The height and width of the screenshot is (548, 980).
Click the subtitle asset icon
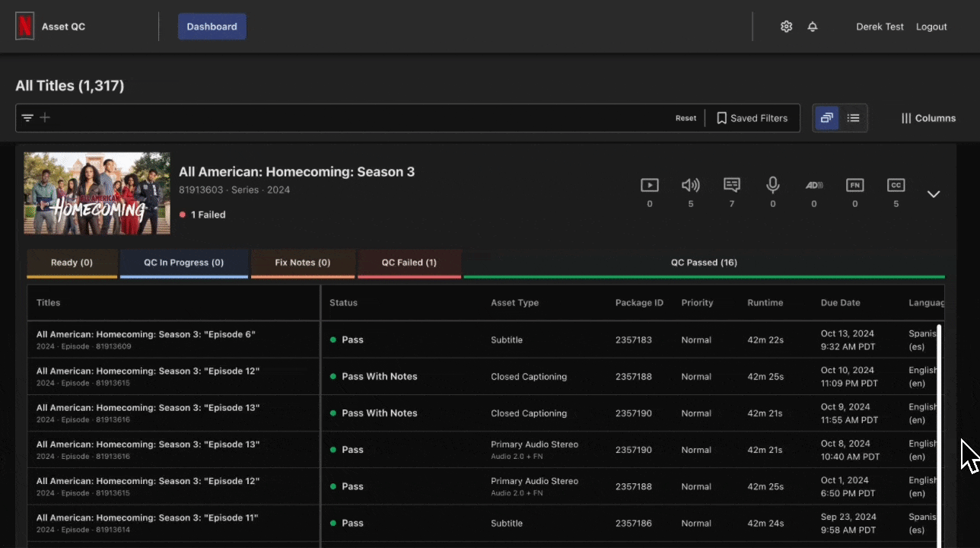pos(732,185)
